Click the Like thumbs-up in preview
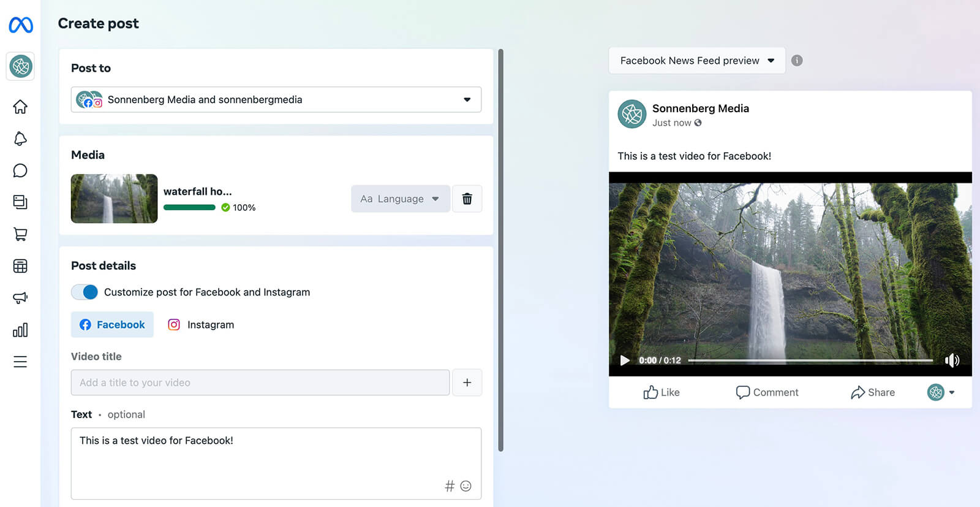 661,392
